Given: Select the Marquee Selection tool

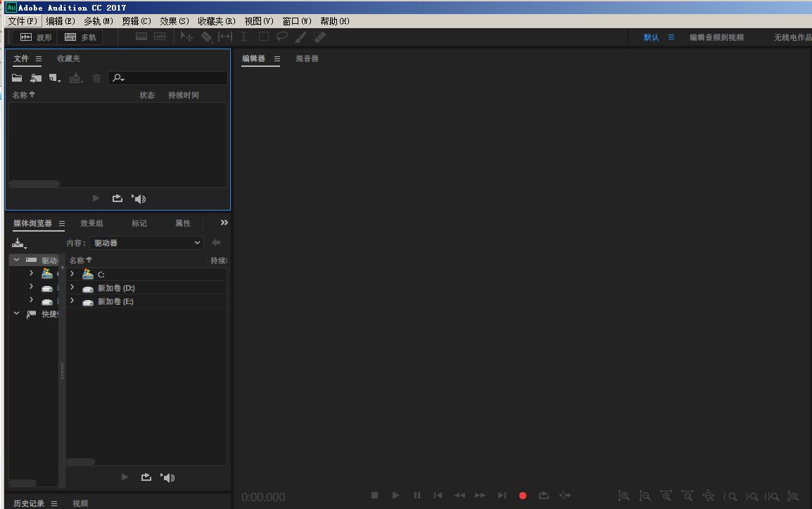Looking at the screenshot, I should [264, 37].
